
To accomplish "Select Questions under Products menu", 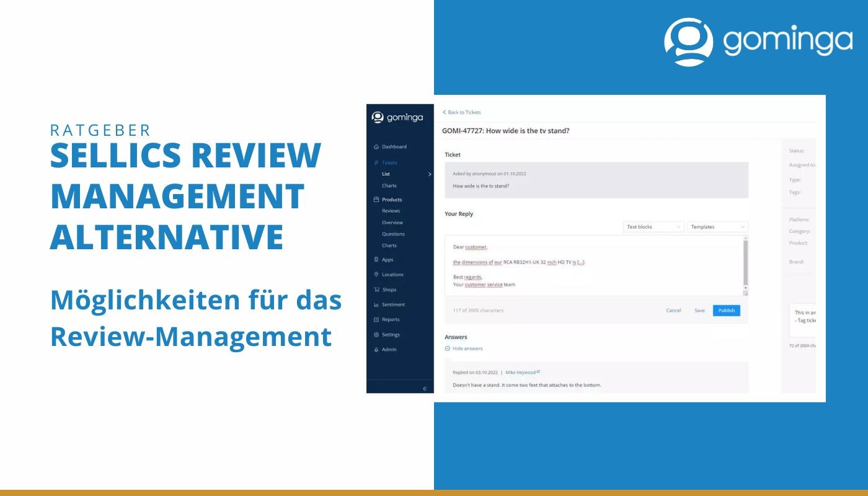I will (393, 234).
